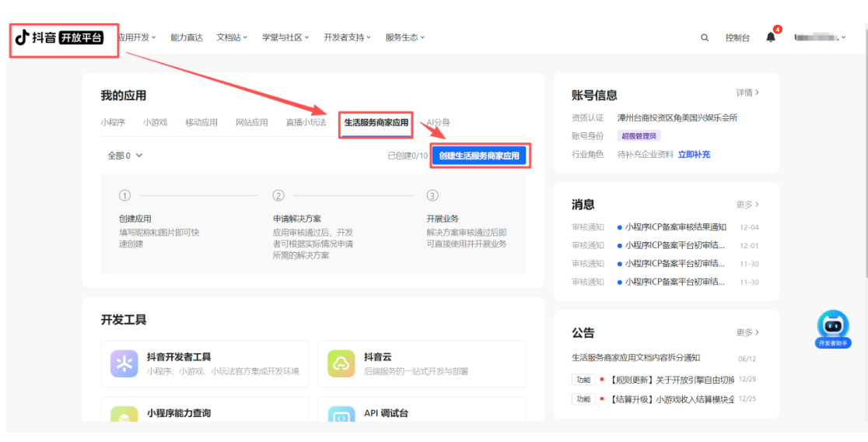This screenshot has width=868, height=442.
Task: Open the 开发者助手 robot assistant
Action: (x=833, y=329)
